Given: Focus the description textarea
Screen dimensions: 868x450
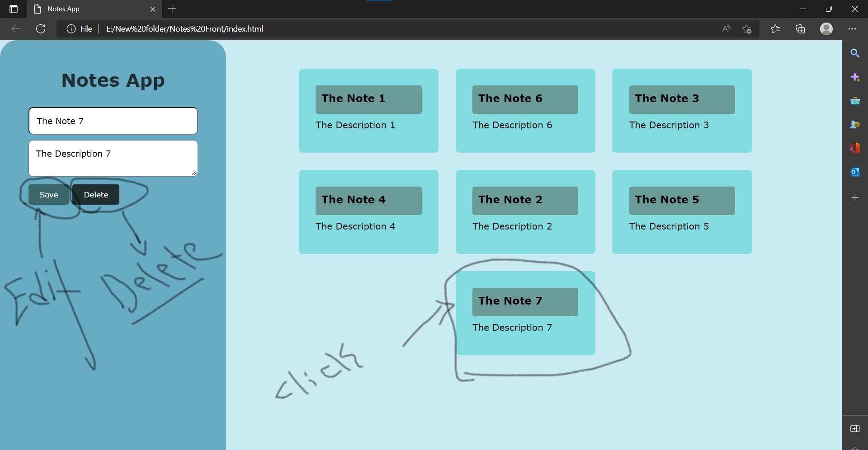Looking at the screenshot, I should click(113, 158).
